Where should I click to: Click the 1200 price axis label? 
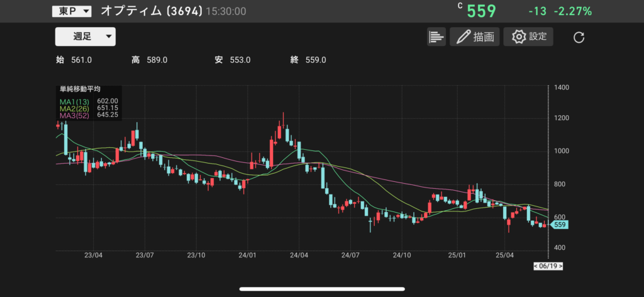tap(560, 119)
